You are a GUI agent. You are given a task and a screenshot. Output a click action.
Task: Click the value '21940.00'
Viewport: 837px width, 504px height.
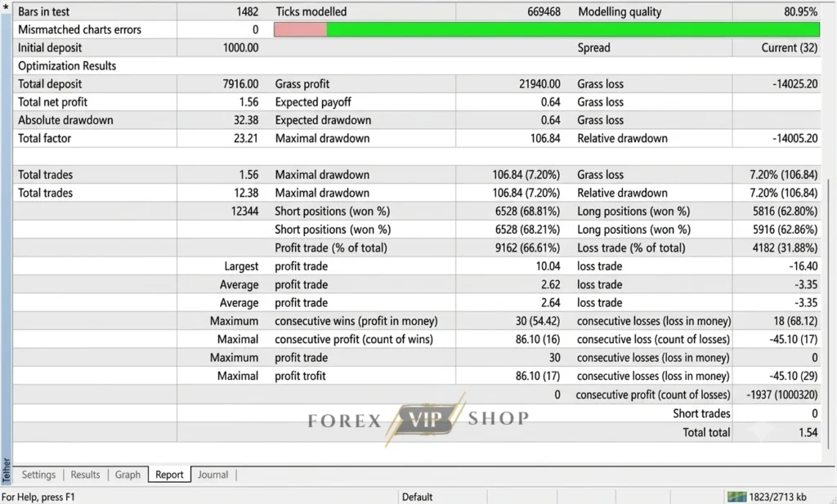pyautogui.click(x=539, y=84)
